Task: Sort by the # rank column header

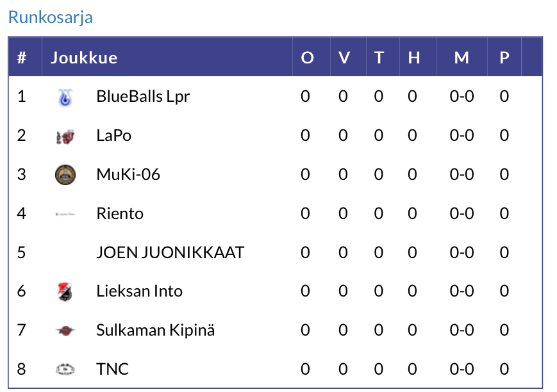Action: coord(22,58)
